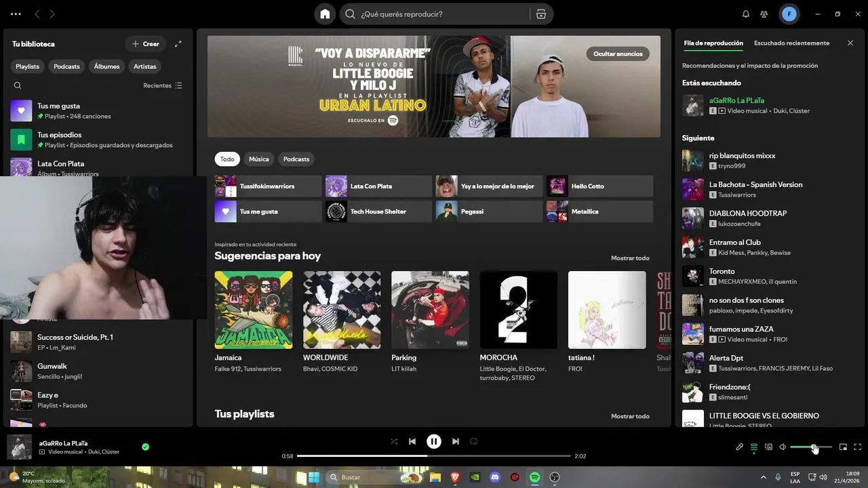Viewport: 868px width, 488px height.
Task: Open the Recientes sort dropdown
Action: 163,85
